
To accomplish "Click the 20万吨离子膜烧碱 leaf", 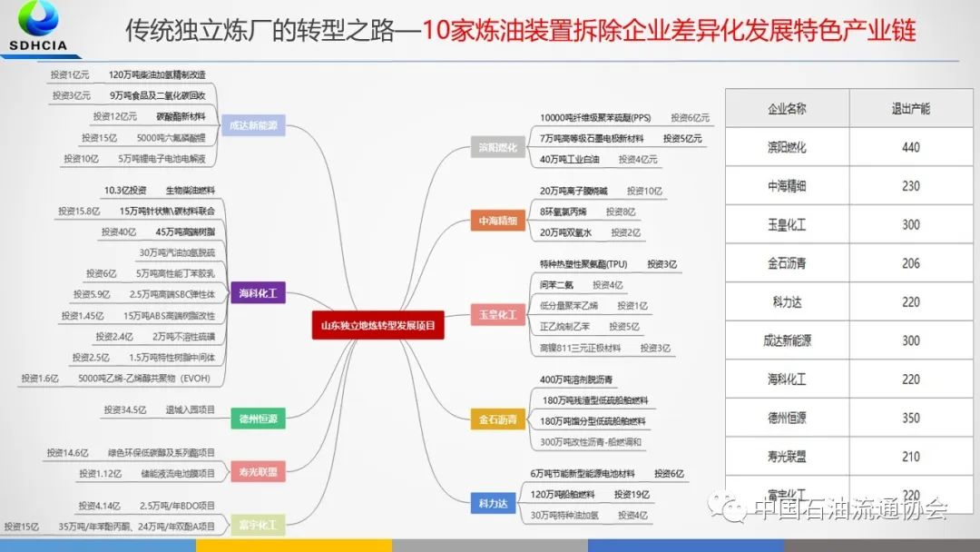I will pyautogui.click(x=573, y=191).
